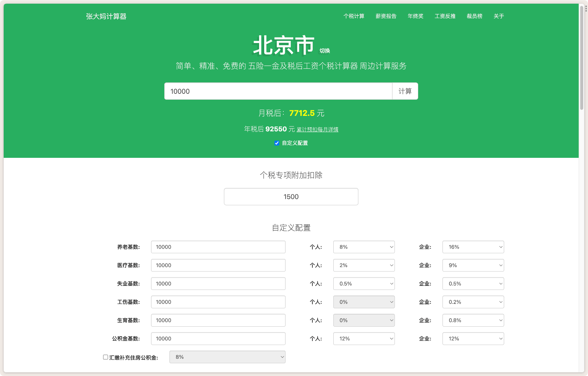Enable 汇缴补充住房公积金 option
The width and height of the screenshot is (588, 376).
pos(105,357)
